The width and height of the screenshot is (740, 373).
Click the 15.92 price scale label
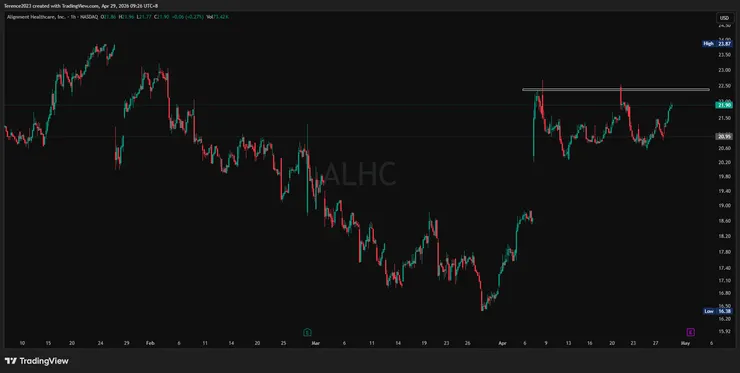(x=724, y=331)
